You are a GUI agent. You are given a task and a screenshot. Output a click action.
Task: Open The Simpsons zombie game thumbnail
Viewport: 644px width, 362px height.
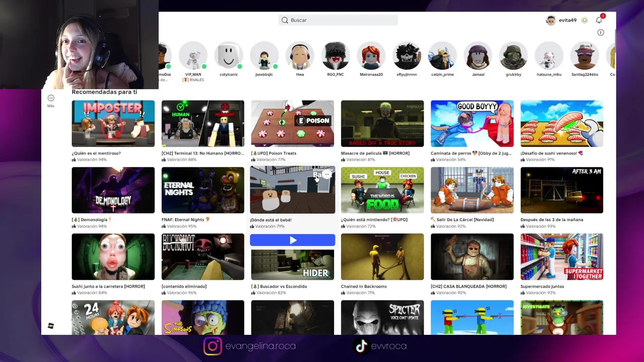203,317
